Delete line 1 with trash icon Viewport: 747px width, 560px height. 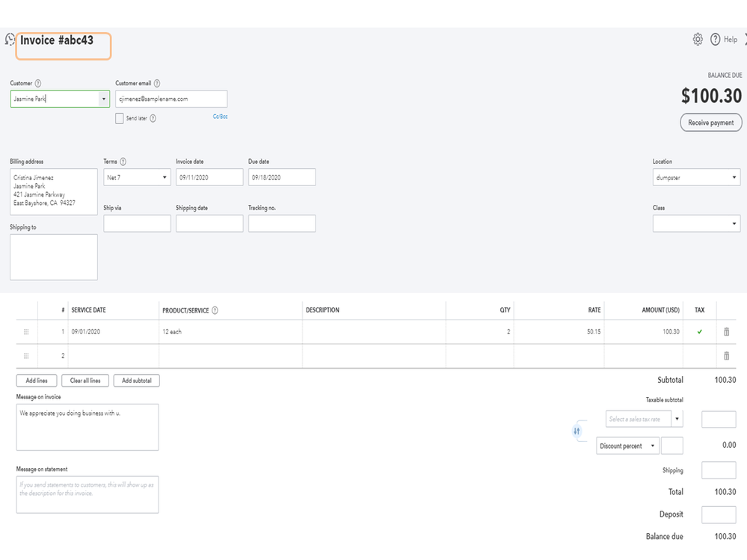[x=726, y=332]
